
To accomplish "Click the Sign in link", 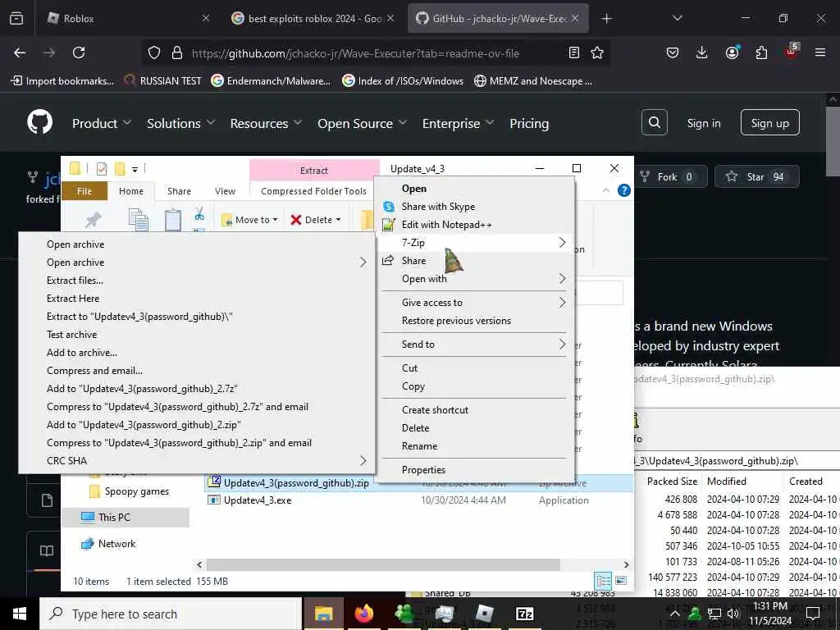I will coord(703,123).
